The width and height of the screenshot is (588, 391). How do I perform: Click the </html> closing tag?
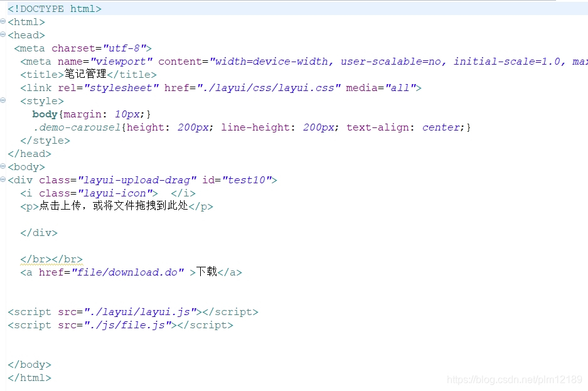point(29,378)
